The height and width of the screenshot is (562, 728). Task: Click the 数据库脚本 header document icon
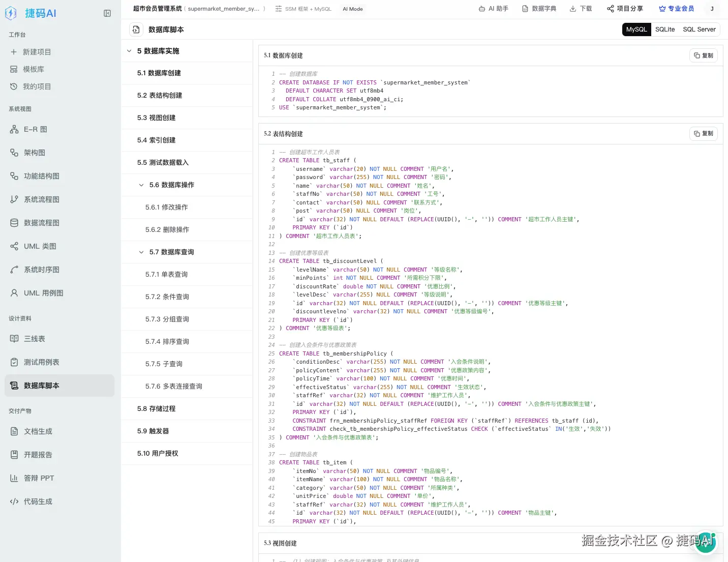[x=136, y=29]
